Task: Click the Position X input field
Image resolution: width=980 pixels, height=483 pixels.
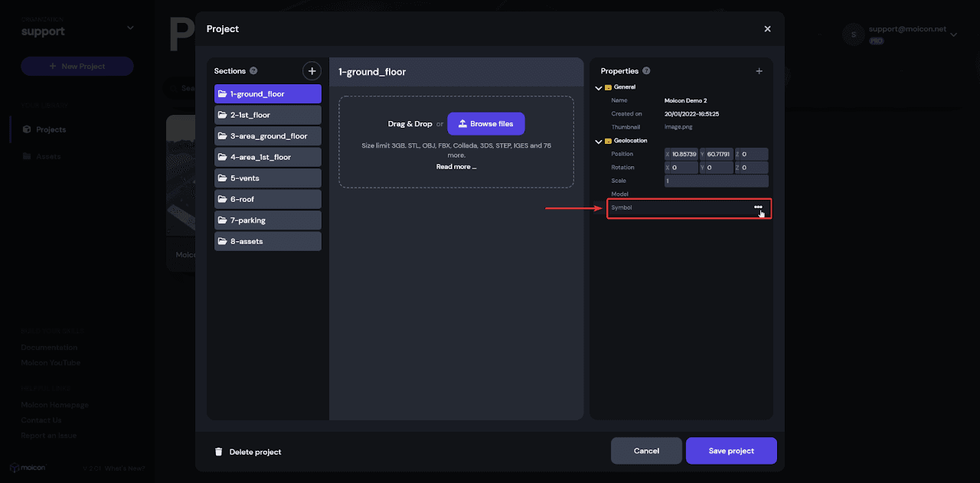Action: 684,155
